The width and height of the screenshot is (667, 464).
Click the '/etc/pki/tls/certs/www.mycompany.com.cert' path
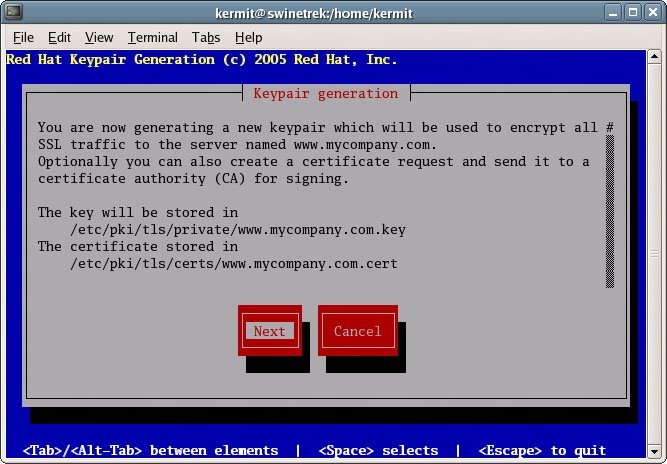[x=234, y=264]
